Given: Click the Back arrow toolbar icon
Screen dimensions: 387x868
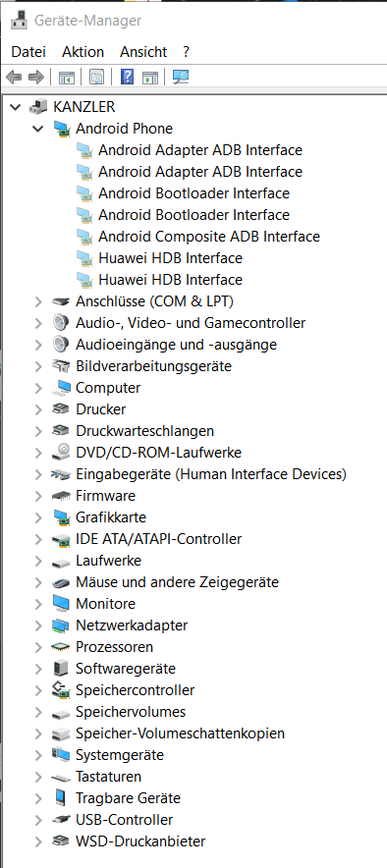Looking at the screenshot, I should click(14, 77).
